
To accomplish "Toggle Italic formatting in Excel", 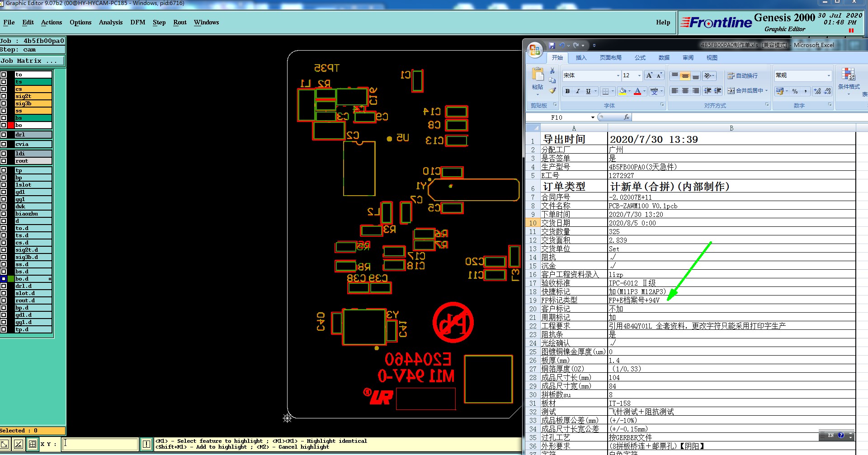I will tap(578, 91).
